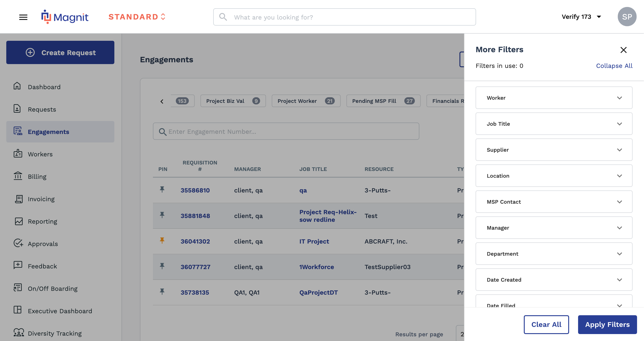
Task: Click the Dashboard home icon
Action: tap(17, 86)
